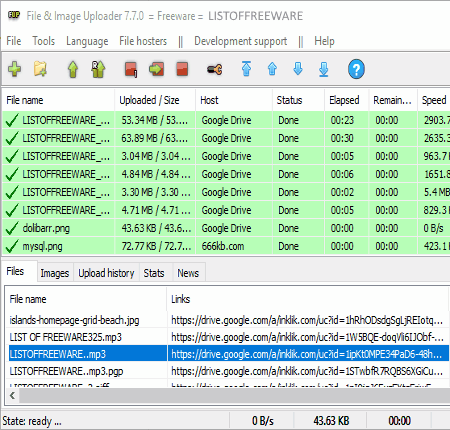Click the red square with green arrow icon
450x430 pixels.
[x=156, y=69]
